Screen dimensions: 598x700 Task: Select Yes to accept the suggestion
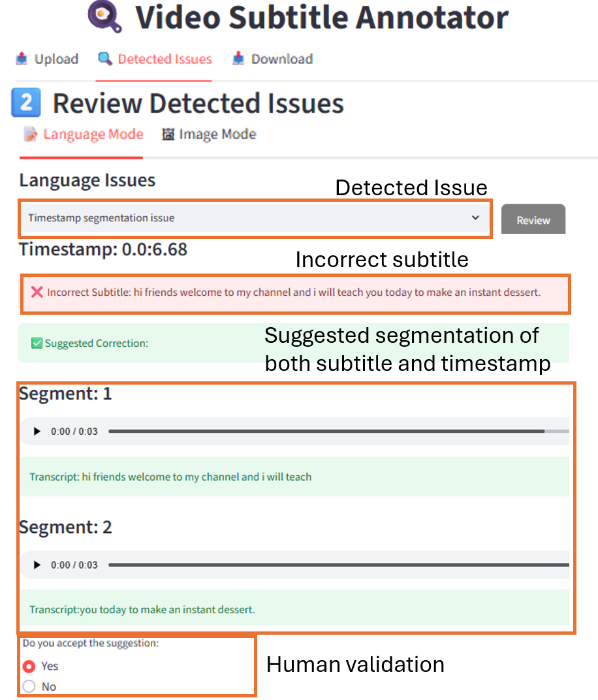[x=29, y=666]
